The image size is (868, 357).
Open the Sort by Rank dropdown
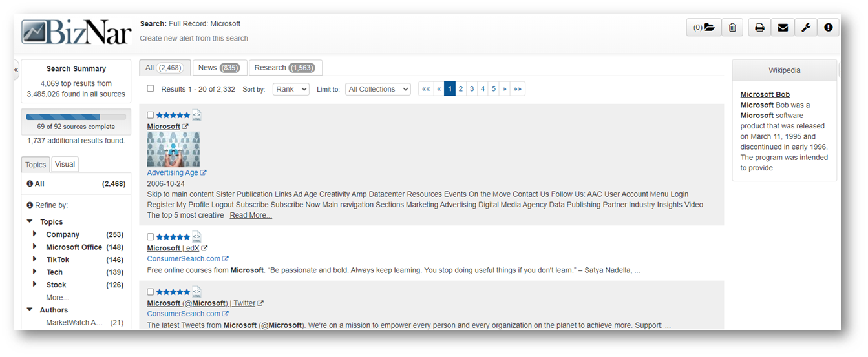pyautogui.click(x=291, y=89)
